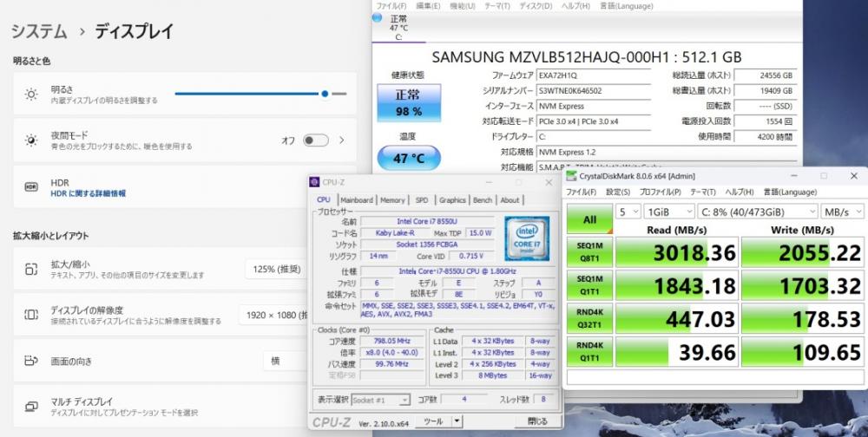Open 機能(U) menu in CrystalDiskInfo
Screen dimensions: 868x437
point(463,6)
